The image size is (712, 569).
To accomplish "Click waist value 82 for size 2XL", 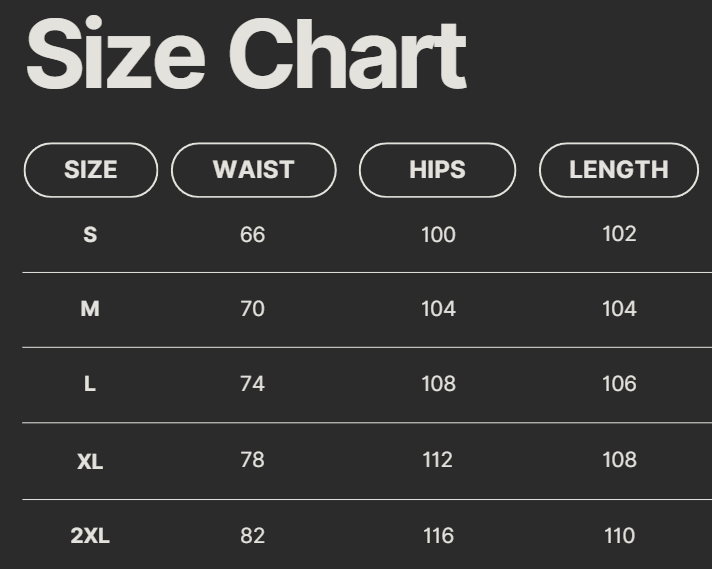I will click(x=253, y=536).
